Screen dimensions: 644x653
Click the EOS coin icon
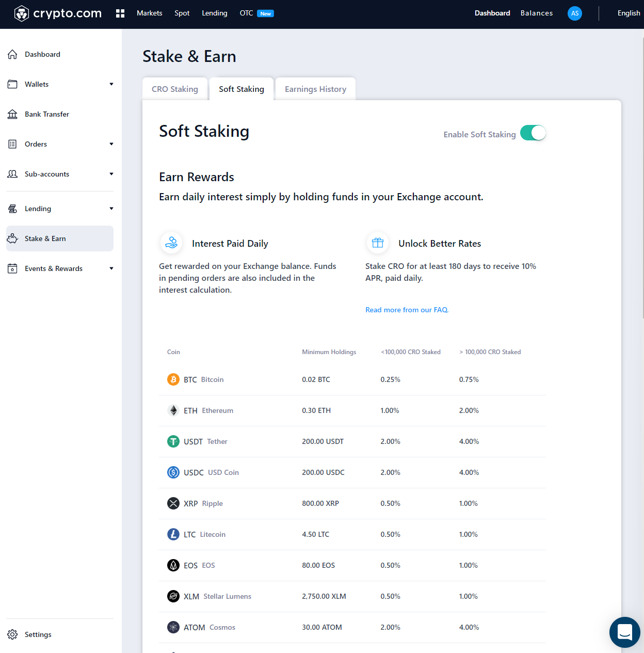tap(173, 565)
